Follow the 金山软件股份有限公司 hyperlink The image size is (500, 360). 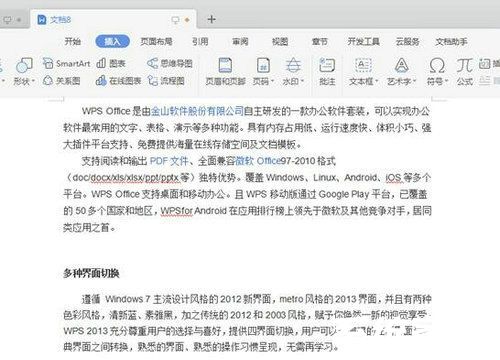point(197,111)
